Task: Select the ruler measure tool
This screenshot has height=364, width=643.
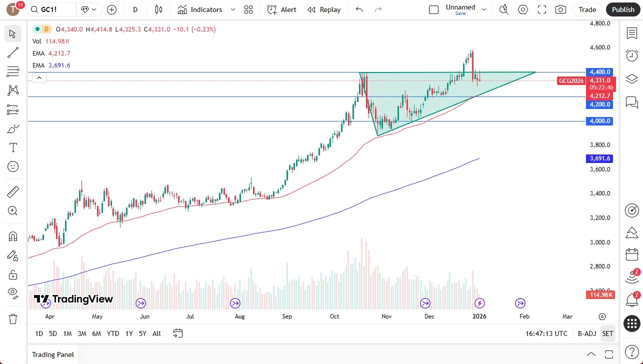Action: 13,191
